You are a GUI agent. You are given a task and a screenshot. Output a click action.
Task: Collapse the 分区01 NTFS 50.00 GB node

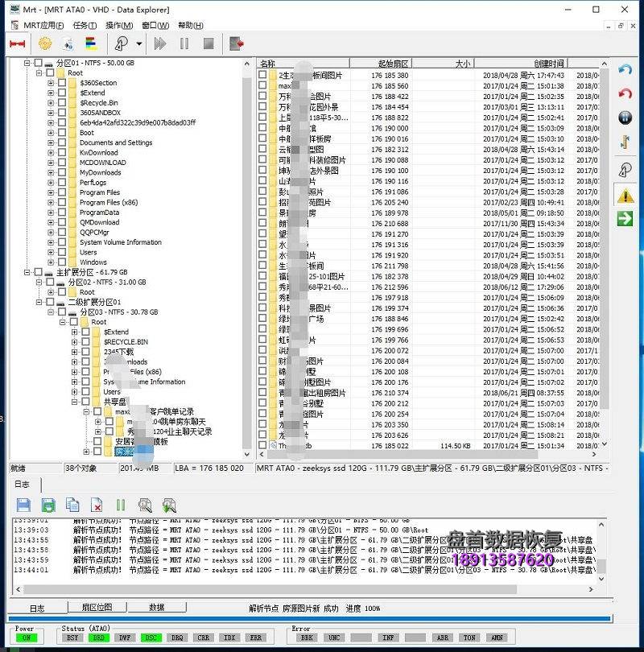coord(27,63)
